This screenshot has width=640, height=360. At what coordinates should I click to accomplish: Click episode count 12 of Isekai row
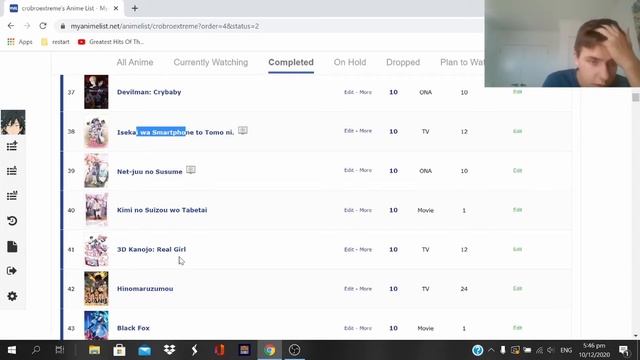pos(464,131)
